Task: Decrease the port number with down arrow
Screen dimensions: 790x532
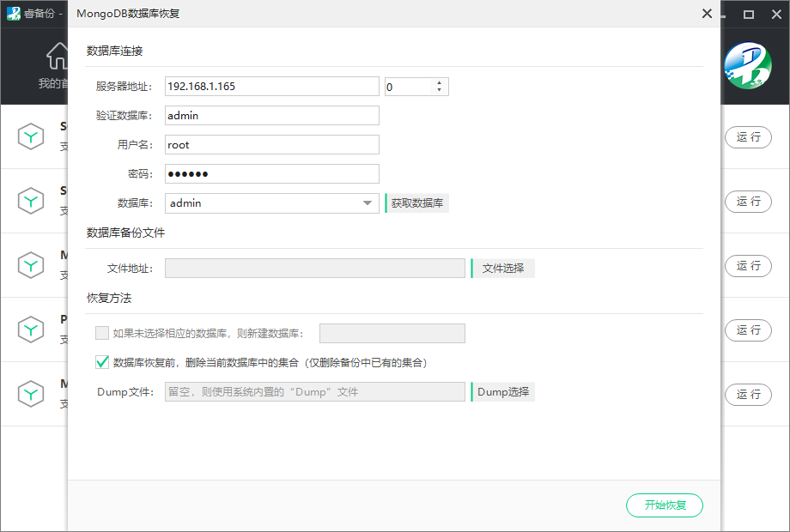Action: pos(440,90)
